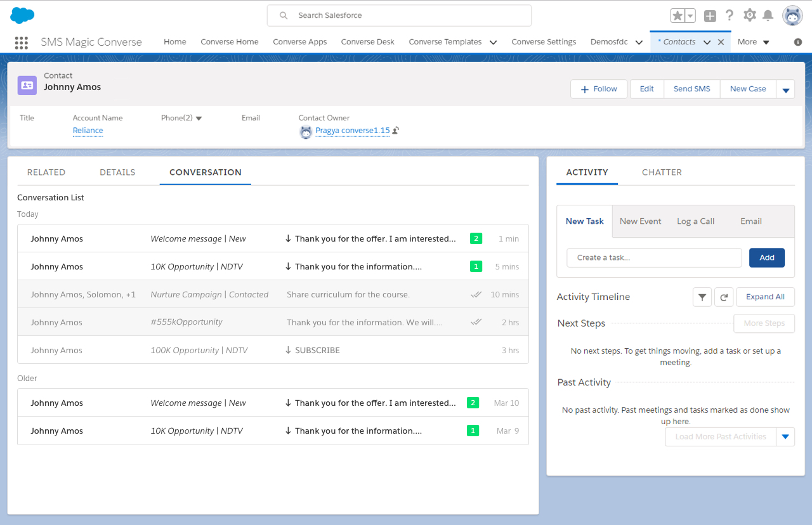812x525 pixels.
Task: Open the Converse Settings tab
Action: (x=544, y=42)
